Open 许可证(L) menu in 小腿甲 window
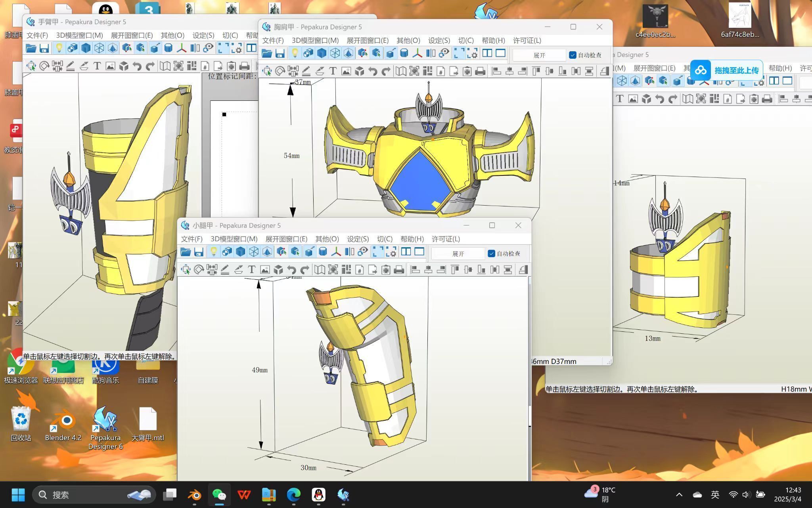This screenshot has height=508, width=812. 446,239
